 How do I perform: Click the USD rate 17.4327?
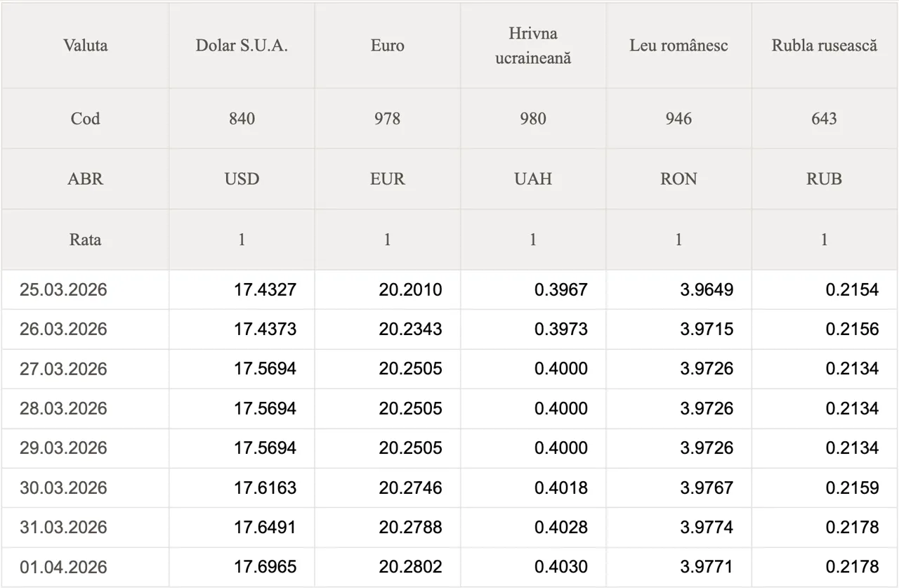pyautogui.click(x=265, y=289)
